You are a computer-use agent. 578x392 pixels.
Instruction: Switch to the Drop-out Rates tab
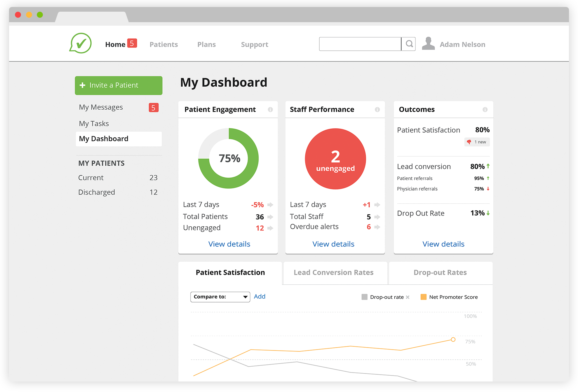[x=440, y=273]
